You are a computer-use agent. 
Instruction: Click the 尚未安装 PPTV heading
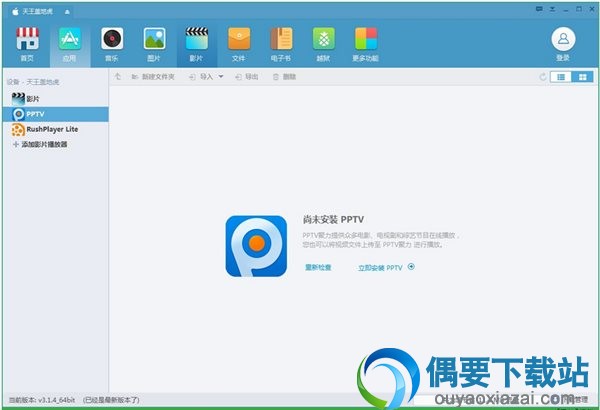tap(333, 219)
